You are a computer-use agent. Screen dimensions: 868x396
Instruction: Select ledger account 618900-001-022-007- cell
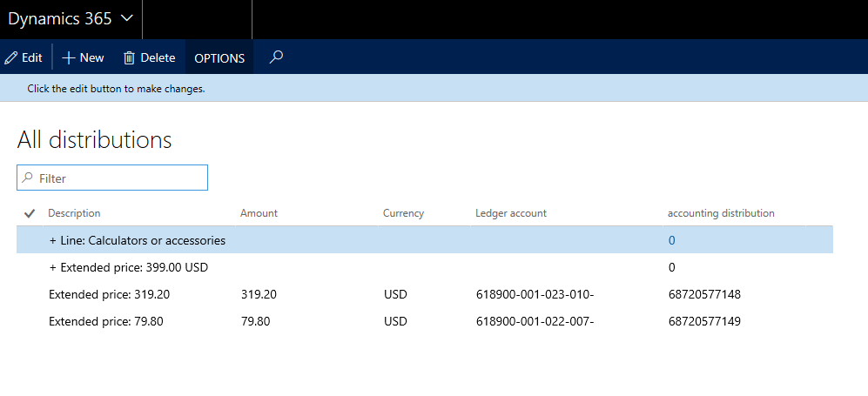click(x=534, y=321)
